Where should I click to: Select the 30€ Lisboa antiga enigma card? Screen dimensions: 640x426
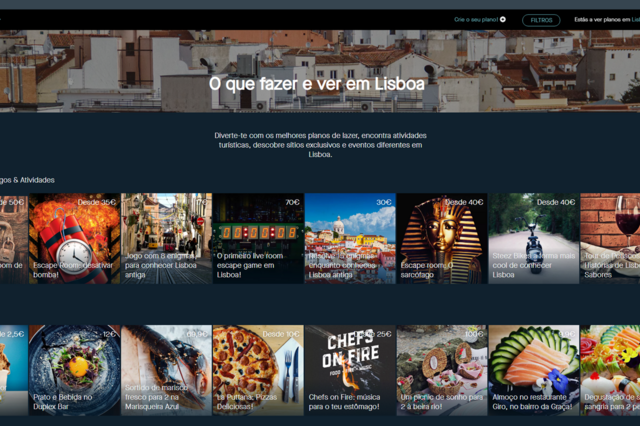(x=350, y=238)
